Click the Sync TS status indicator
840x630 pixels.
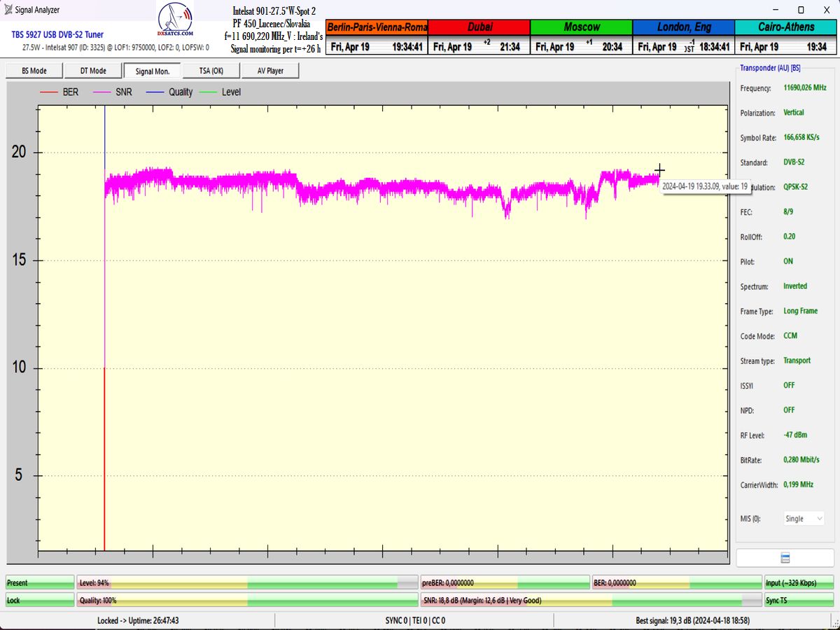799,601
